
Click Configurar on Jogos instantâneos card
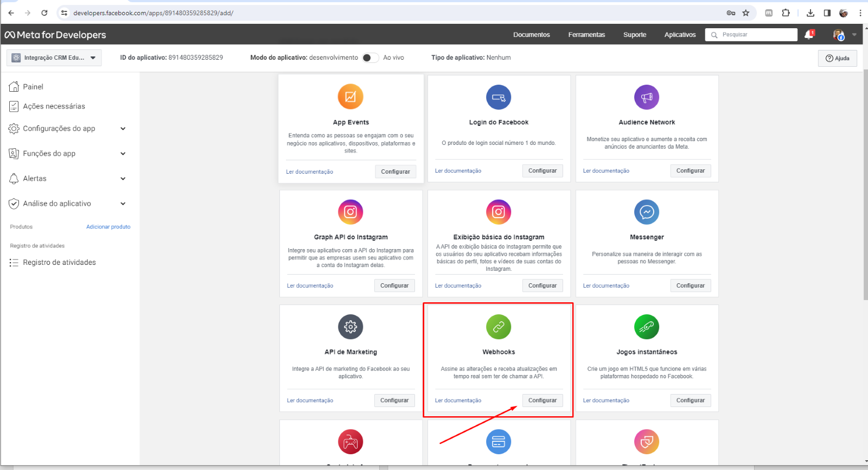[691, 401]
